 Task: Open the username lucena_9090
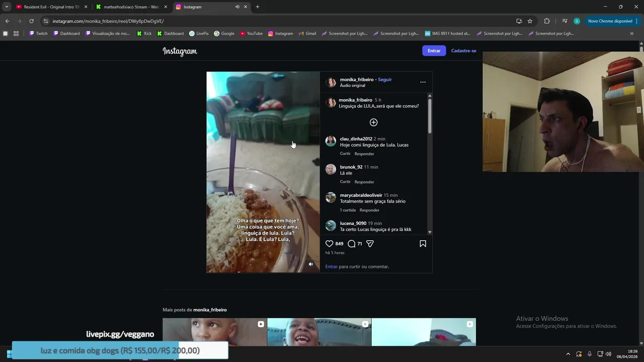(x=353, y=223)
